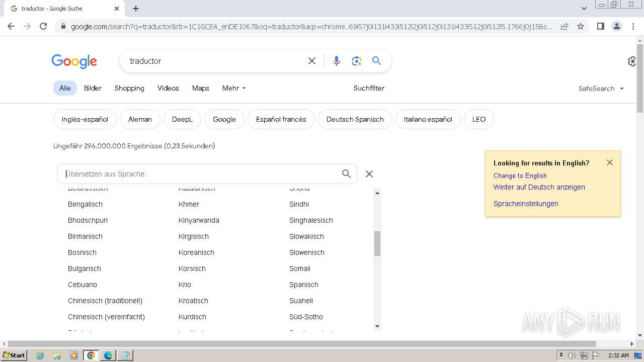The height and width of the screenshot is (362, 644).
Task: Open SafeSearch dropdown
Action: (601, 88)
